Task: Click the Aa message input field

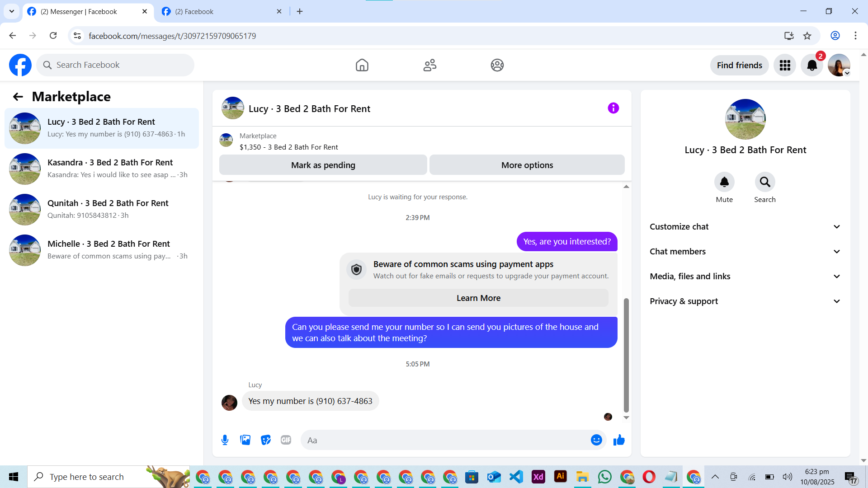Action: coord(445,440)
